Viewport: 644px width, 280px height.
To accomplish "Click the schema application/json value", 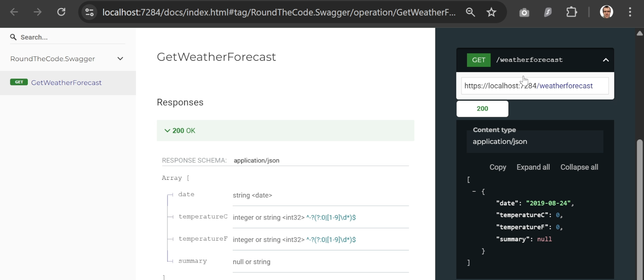I will pyautogui.click(x=257, y=160).
